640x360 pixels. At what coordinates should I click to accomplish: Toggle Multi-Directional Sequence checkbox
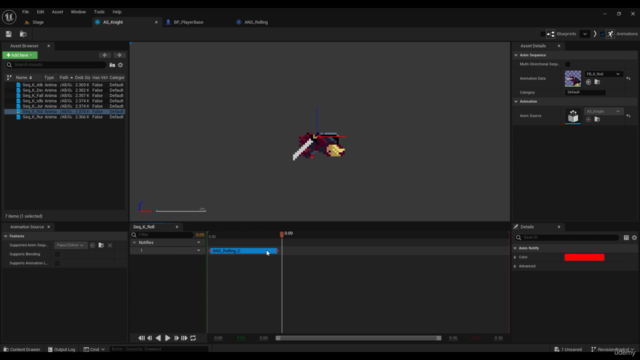pos(567,64)
